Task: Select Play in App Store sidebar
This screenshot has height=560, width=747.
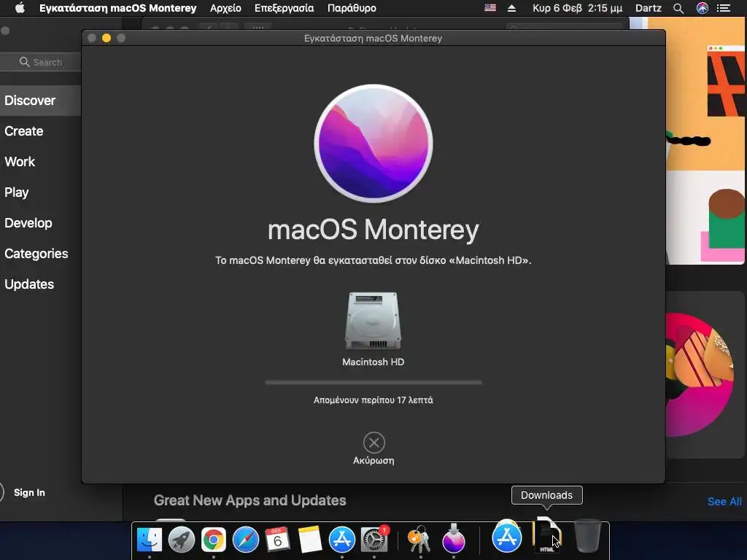Action: (x=17, y=192)
